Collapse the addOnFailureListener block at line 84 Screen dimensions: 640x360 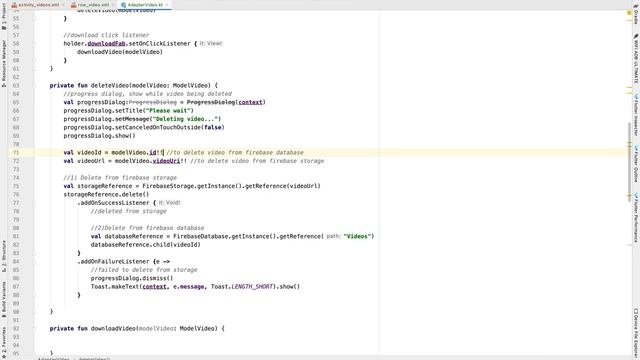34,262
